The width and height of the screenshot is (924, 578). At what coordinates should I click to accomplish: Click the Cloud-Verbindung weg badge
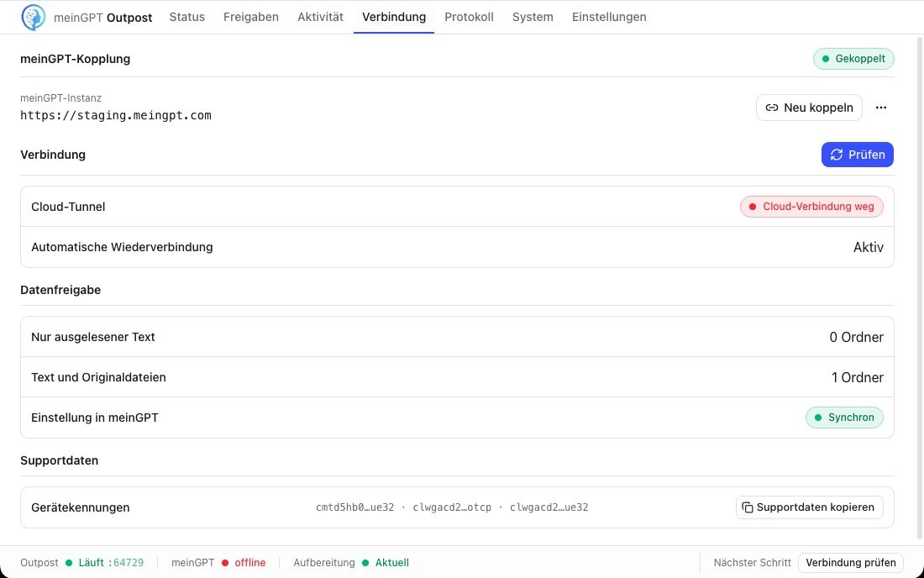(811, 207)
